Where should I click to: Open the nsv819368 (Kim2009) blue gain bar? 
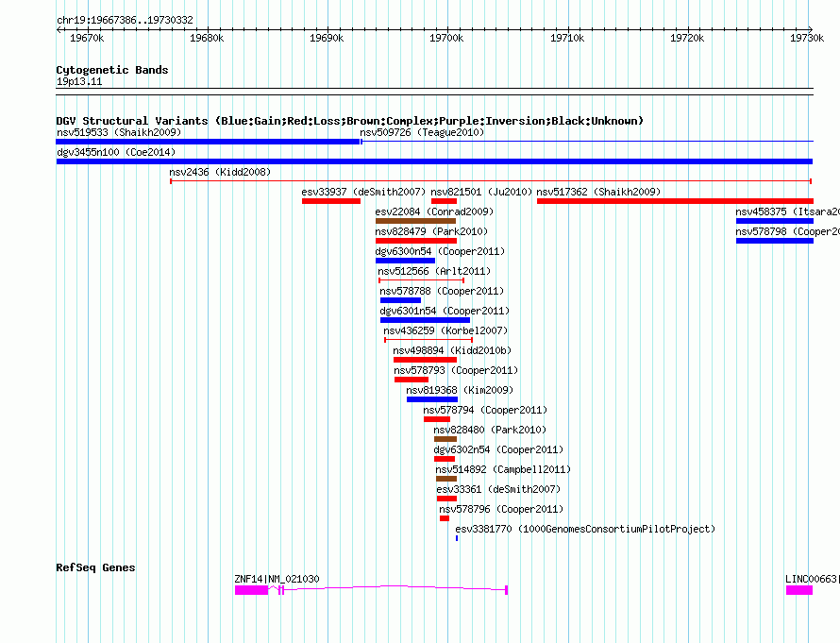[432, 399]
